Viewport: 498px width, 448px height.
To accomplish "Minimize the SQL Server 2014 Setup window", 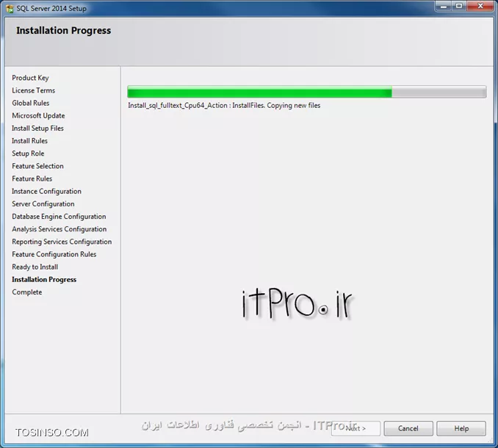I will [444, 6].
